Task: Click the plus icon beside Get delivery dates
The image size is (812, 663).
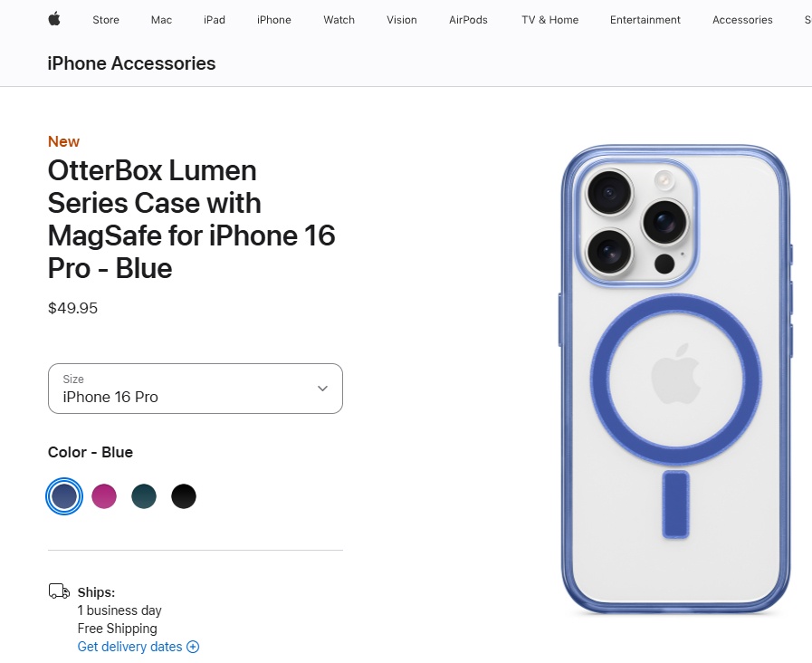Action: click(192, 647)
